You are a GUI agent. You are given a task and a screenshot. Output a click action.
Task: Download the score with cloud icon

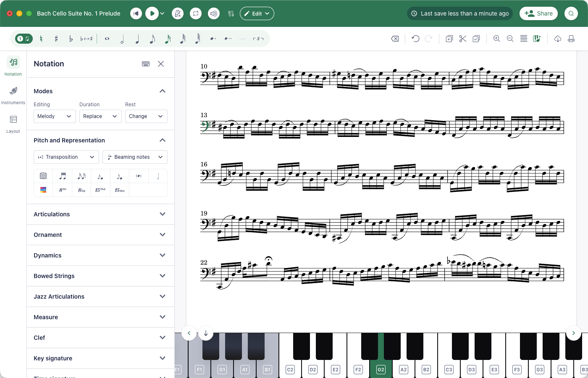tap(558, 39)
